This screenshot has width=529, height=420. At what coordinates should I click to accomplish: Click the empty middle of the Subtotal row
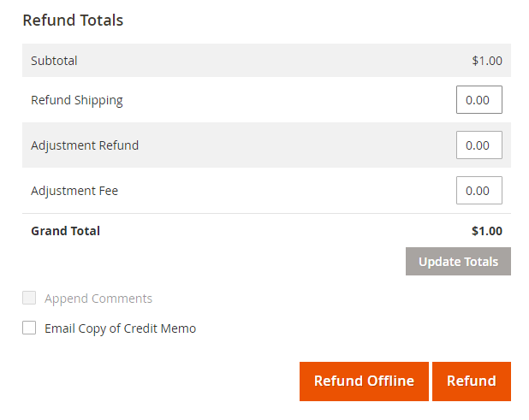[x=265, y=61]
